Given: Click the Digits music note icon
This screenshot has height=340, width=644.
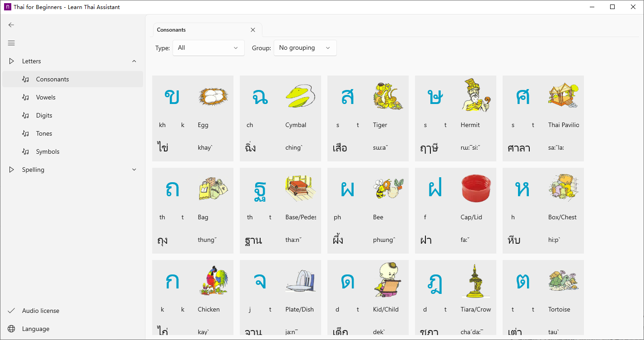Looking at the screenshot, I should pos(26,115).
